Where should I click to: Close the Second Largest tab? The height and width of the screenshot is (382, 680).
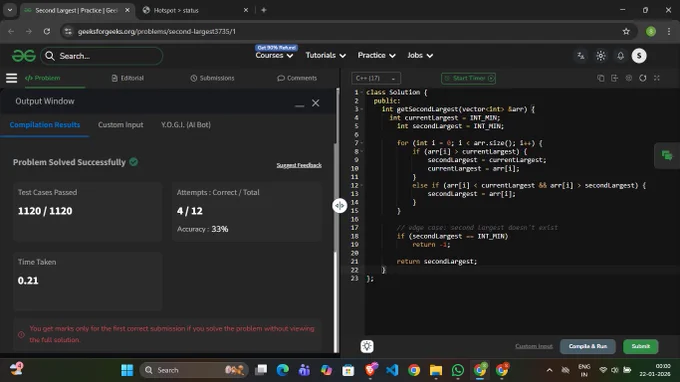tap(127, 10)
